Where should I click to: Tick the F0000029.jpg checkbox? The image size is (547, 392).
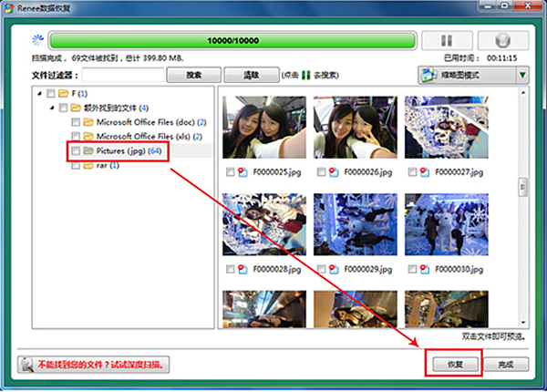click(x=321, y=269)
